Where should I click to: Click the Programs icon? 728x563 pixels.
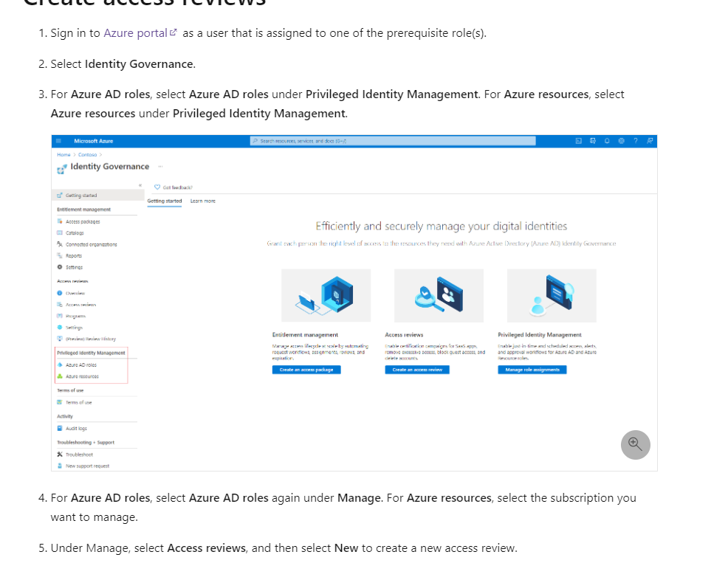tap(59, 316)
